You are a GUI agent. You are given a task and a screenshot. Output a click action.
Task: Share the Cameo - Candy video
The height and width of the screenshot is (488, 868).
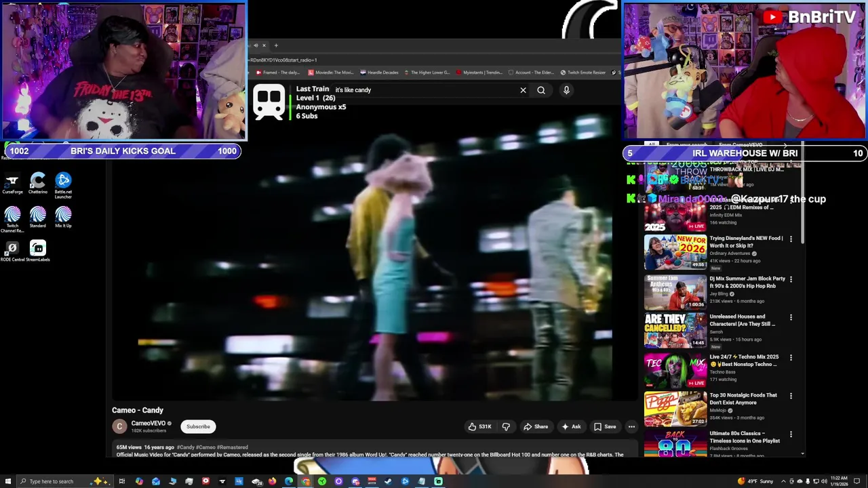(x=536, y=427)
